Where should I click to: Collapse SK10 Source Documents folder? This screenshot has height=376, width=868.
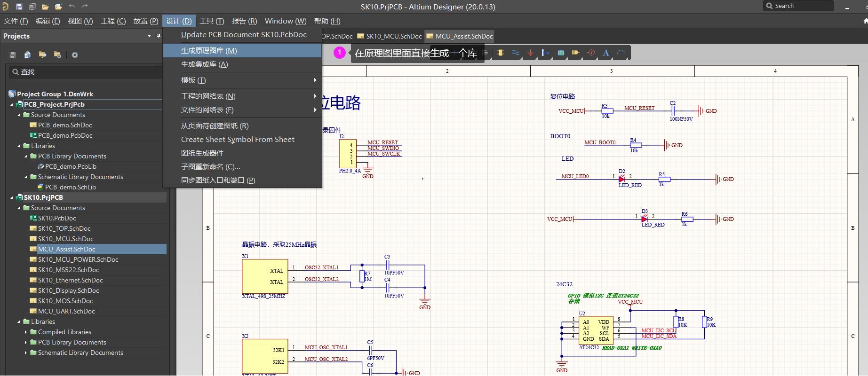(x=19, y=208)
